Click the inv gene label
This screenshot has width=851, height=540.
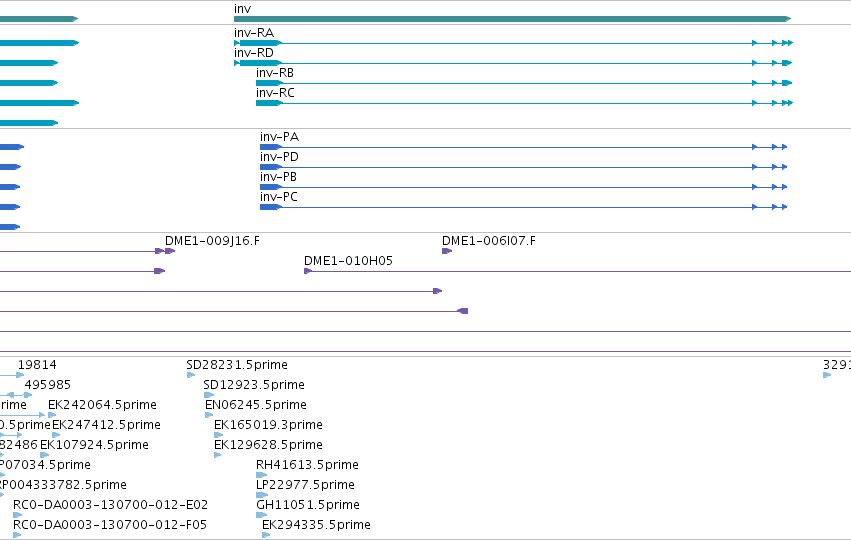pos(243,9)
